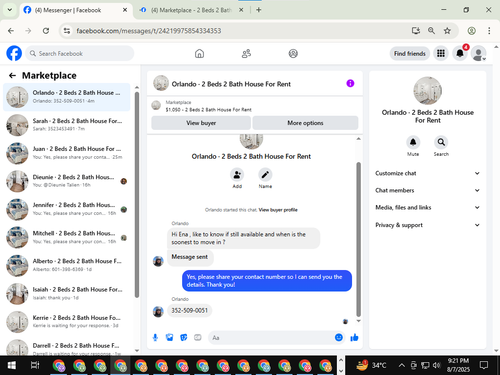Click the conversation list scrollbar

pyautogui.click(x=137, y=195)
